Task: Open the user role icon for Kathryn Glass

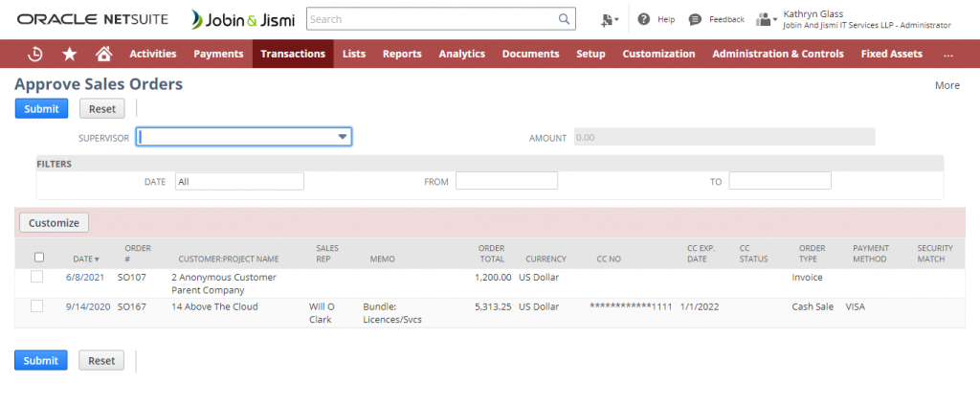Action: (765, 19)
